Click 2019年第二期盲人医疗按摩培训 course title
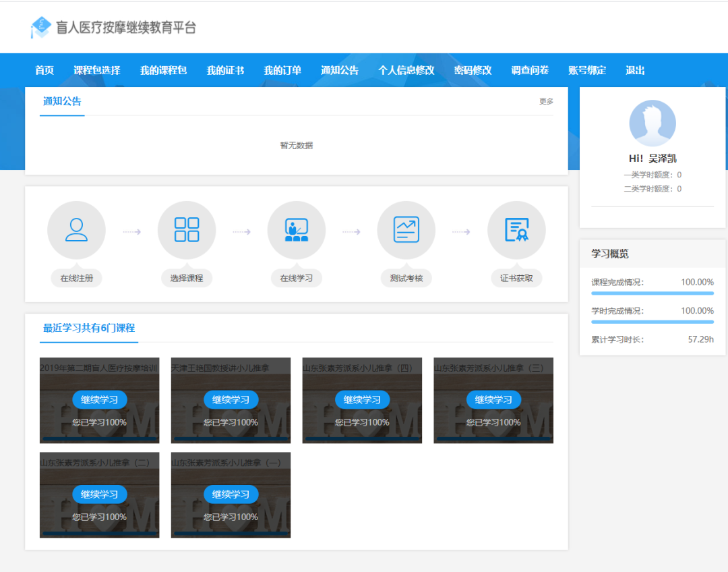The image size is (728, 572). (x=98, y=368)
